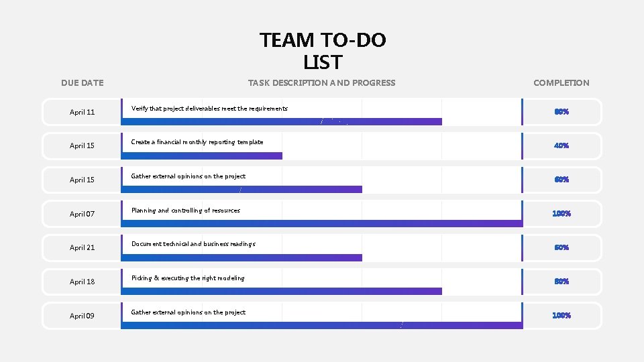The width and height of the screenshot is (644, 362).
Task: Click the 40% completion value
Action: 561,145
